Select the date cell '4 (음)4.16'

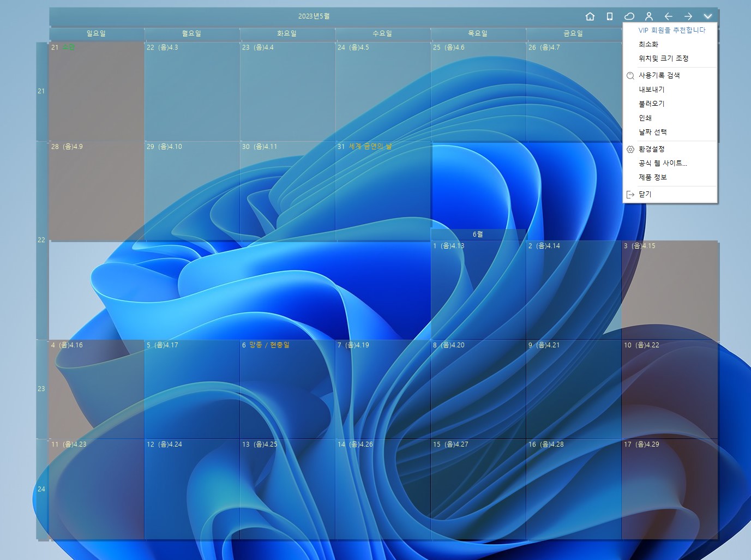(97, 389)
